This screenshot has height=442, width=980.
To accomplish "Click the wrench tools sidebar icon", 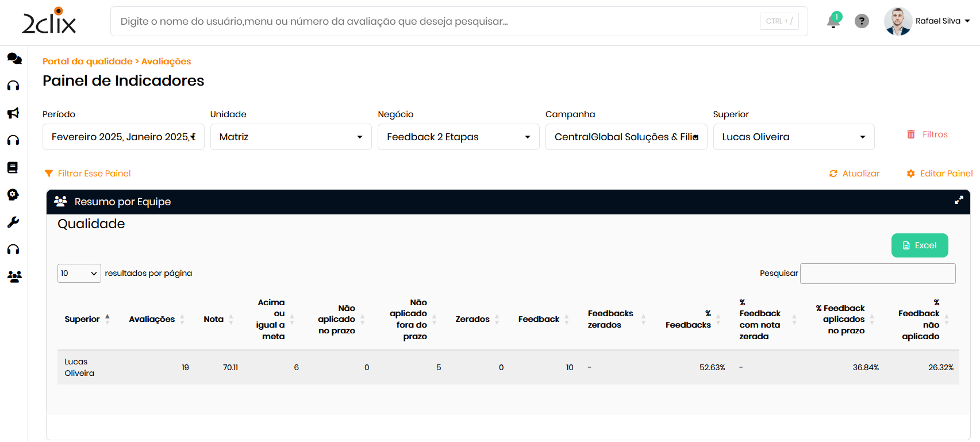I will pos(13,222).
